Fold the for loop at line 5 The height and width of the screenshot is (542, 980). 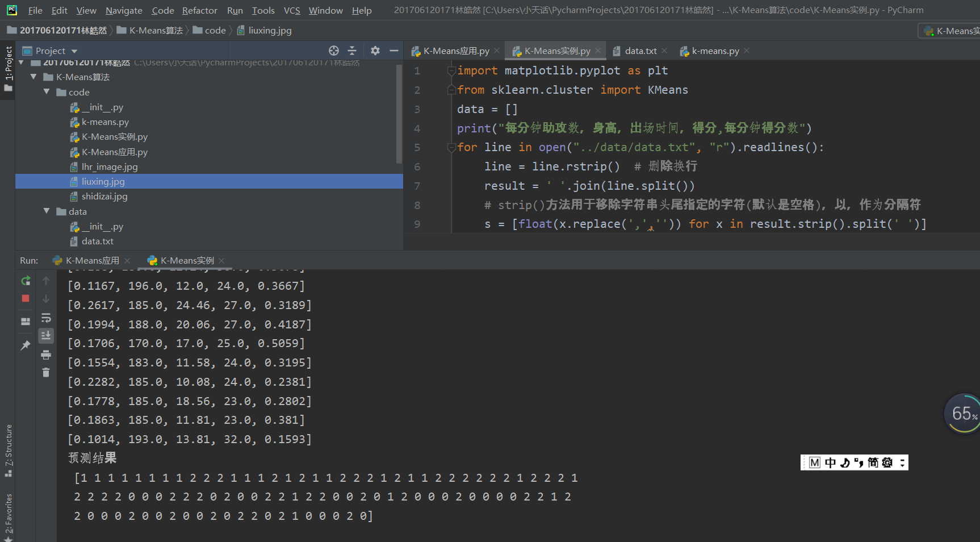click(451, 147)
